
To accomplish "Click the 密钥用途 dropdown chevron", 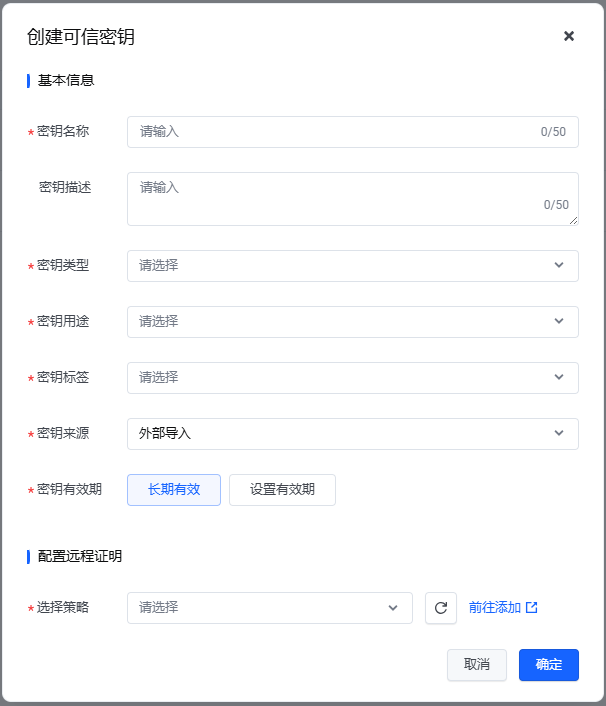I will pyautogui.click(x=558, y=322).
